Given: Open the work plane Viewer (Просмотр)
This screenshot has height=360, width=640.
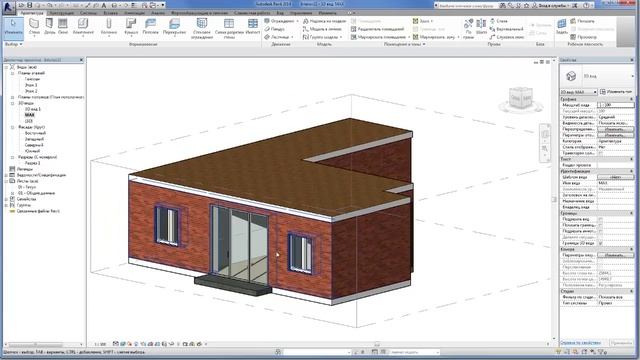Looking at the screenshot, I should tap(583, 37).
